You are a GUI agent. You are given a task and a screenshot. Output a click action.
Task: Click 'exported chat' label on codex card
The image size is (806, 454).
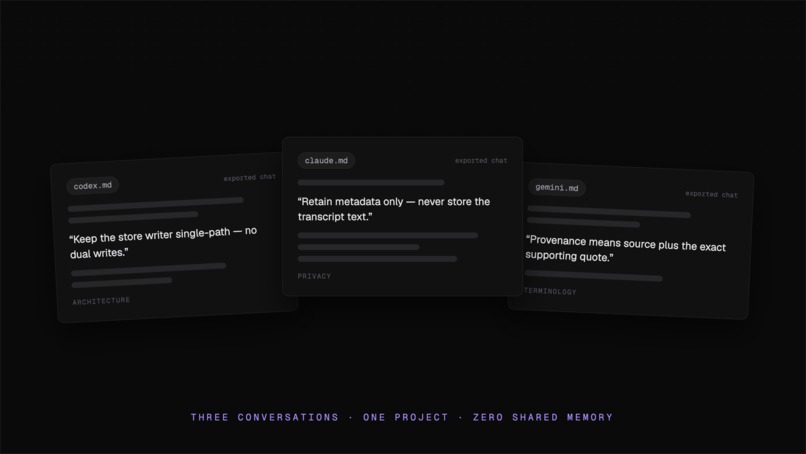click(x=249, y=177)
